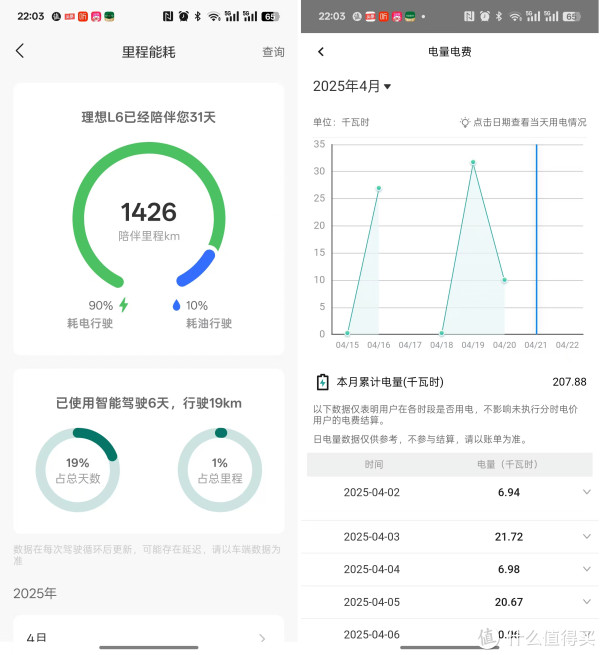This screenshot has height=655, width=600.
Task: Tap the 2025-04-02 date cell
Action: [371, 492]
